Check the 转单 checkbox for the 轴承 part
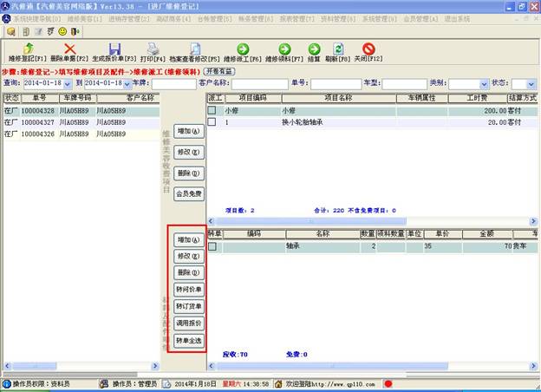Viewport: 541px width, 392px height. 212,246
